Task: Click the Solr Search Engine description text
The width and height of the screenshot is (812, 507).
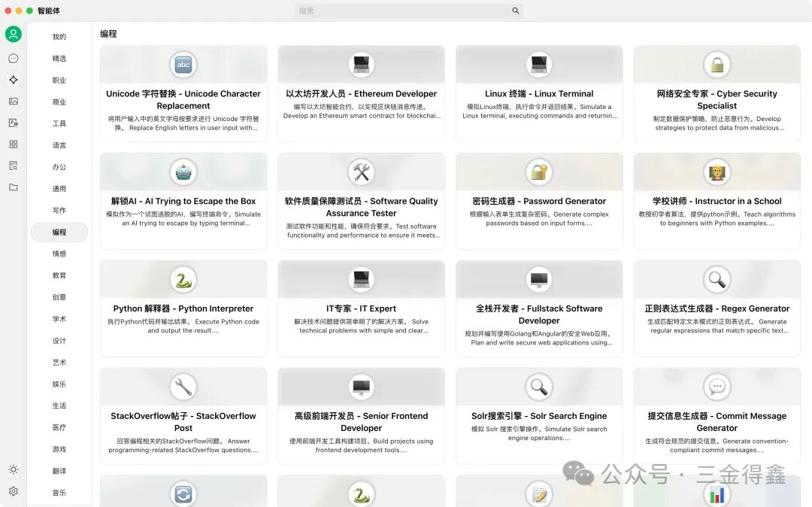Action: click(539, 433)
